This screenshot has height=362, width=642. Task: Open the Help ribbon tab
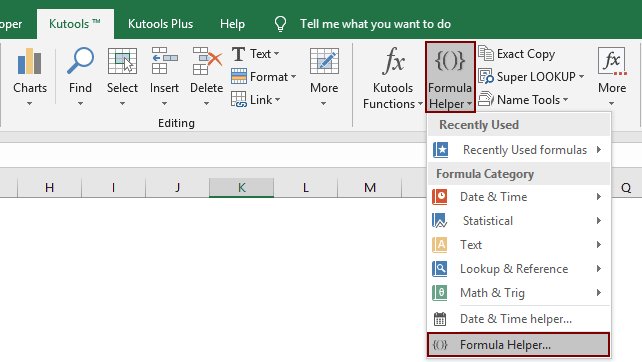tap(232, 24)
